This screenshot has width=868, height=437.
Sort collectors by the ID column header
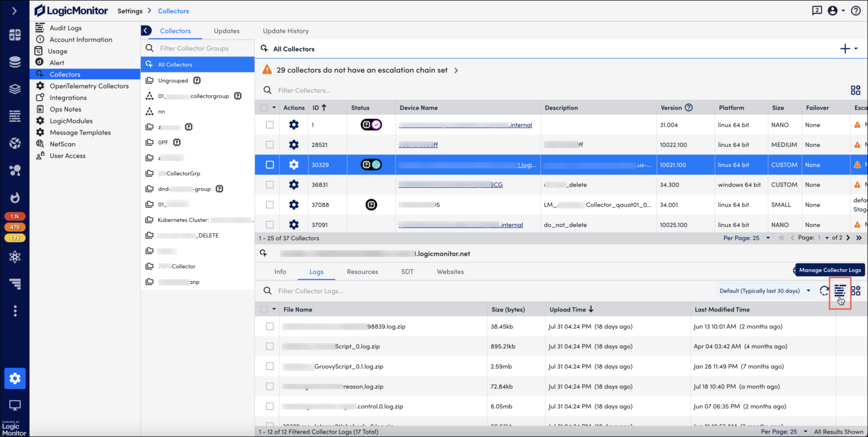[319, 107]
